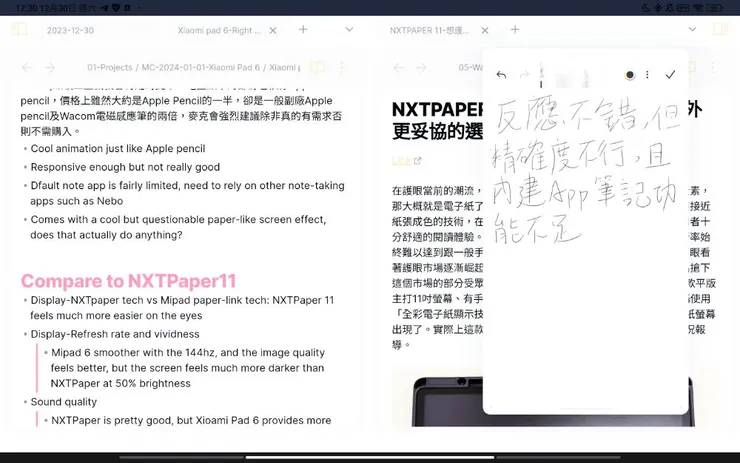Tap the Wi-Fi status icon
Viewport: 740px width, 463px height.
[698, 8]
